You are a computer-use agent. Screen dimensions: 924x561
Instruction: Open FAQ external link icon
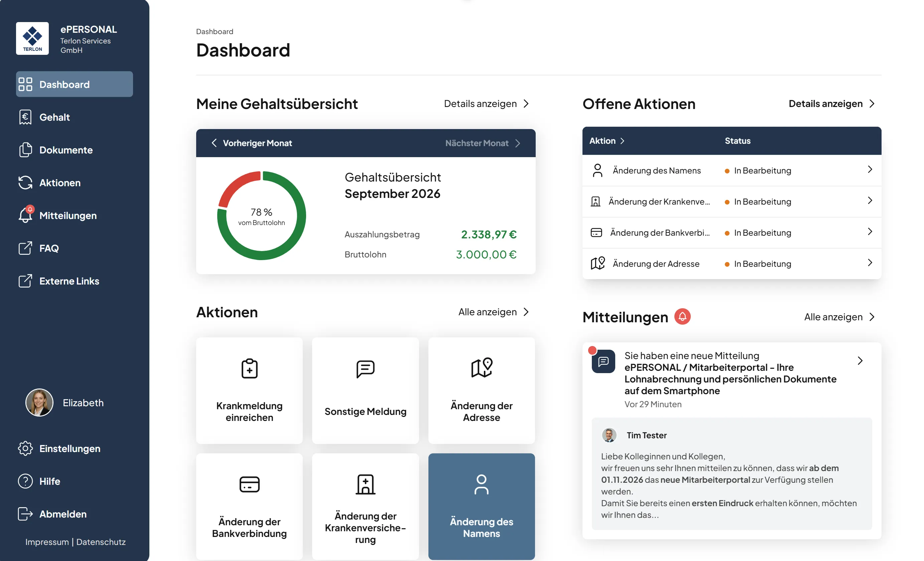click(x=25, y=248)
